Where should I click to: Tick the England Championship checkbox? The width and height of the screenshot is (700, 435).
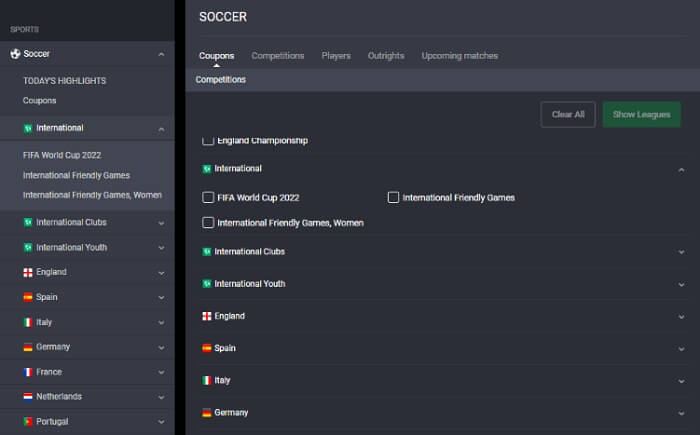pyautogui.click(x=208, y=141)
